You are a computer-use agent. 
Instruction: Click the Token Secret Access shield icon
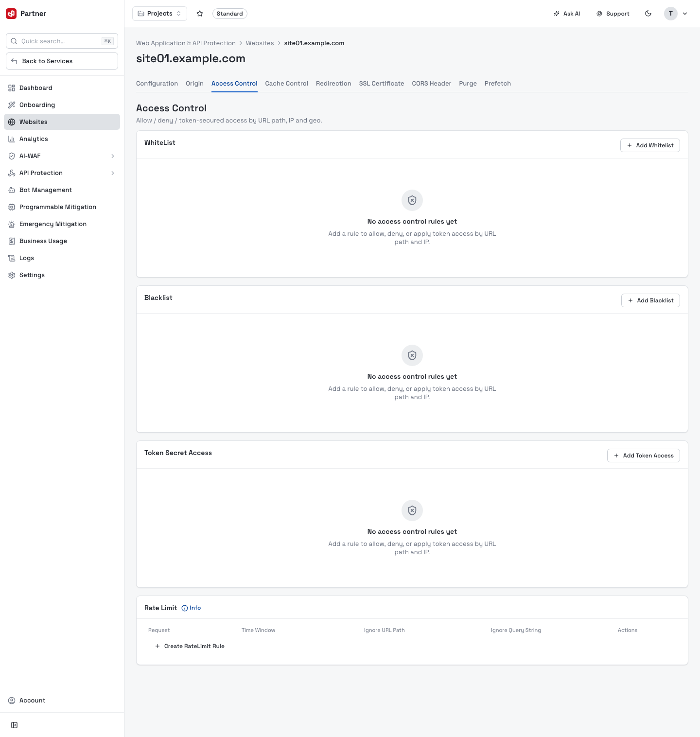412,510
